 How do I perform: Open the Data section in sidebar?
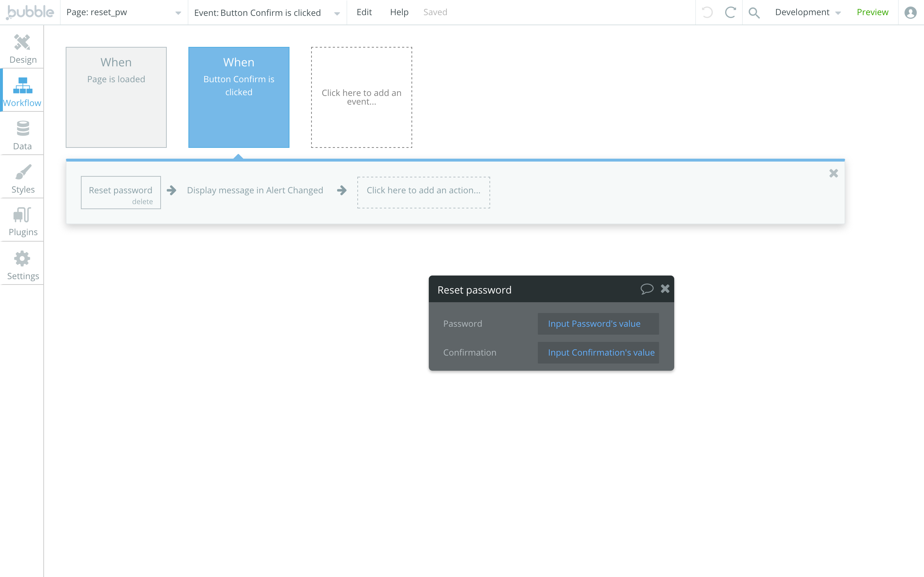pos(22,135)
